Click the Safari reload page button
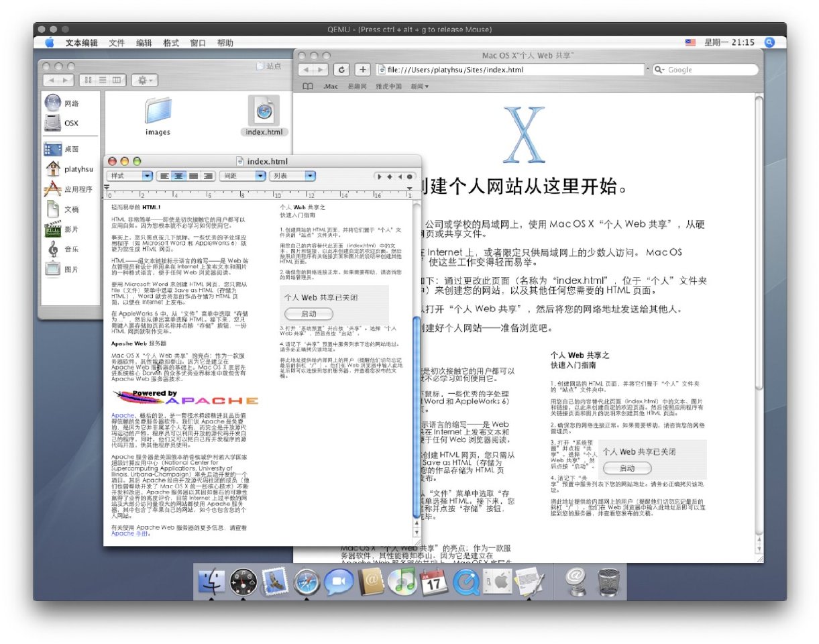Image resolution: width=819 pixels, height=644 pixels. point(343,70)
